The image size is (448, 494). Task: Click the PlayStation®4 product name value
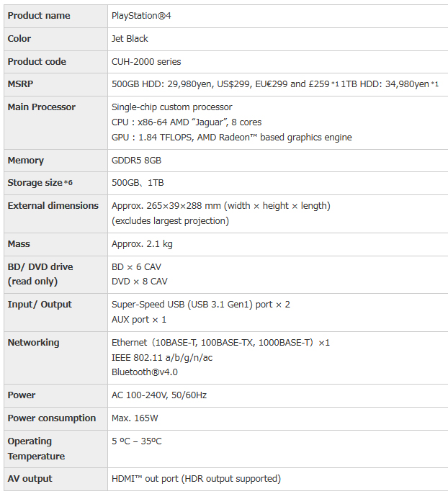coord(141,16)
